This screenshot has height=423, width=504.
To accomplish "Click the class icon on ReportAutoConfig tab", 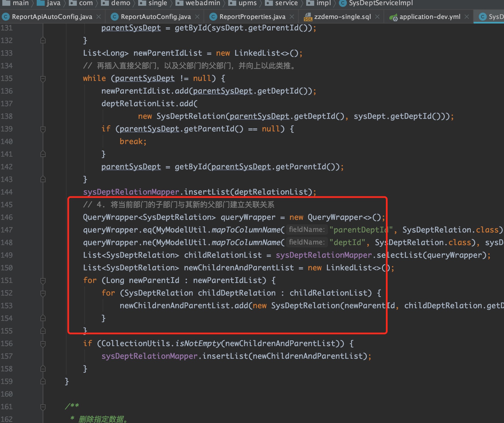I will click(x=115, y=17).
